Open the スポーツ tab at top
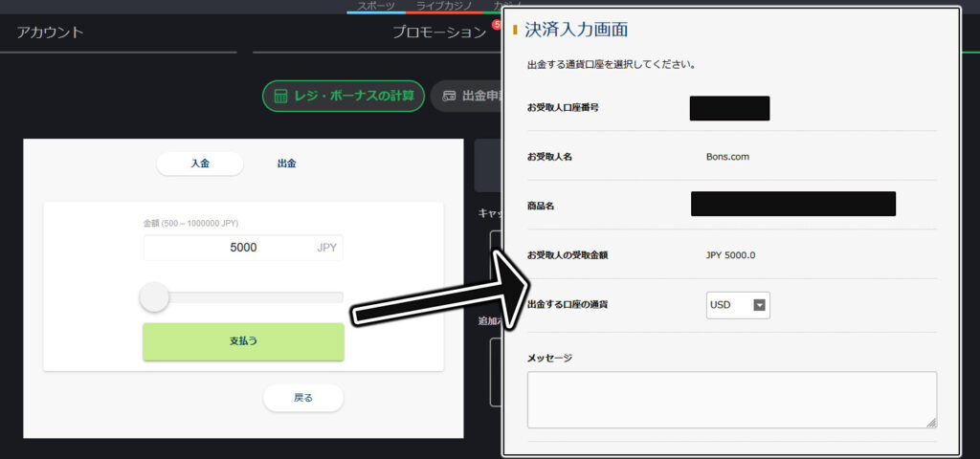Viewport: 980px width, 459px height. click(x=376, y=6)
